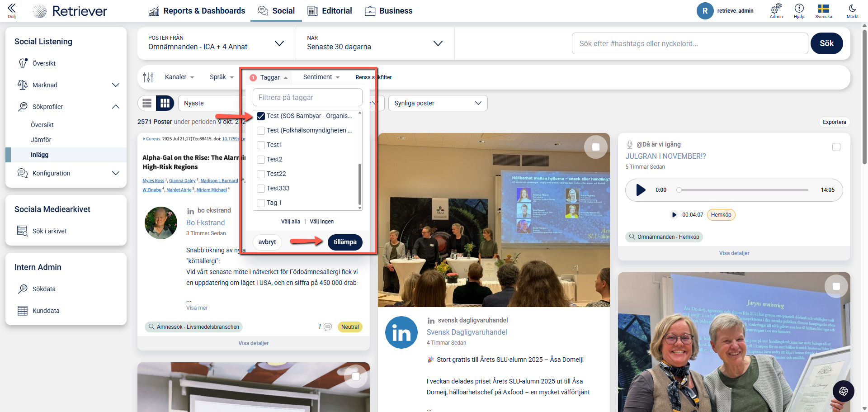Open Kanaler filter dropdown
Image resolution: width=868 pixels, height=412 pixels.
[179, 77]
